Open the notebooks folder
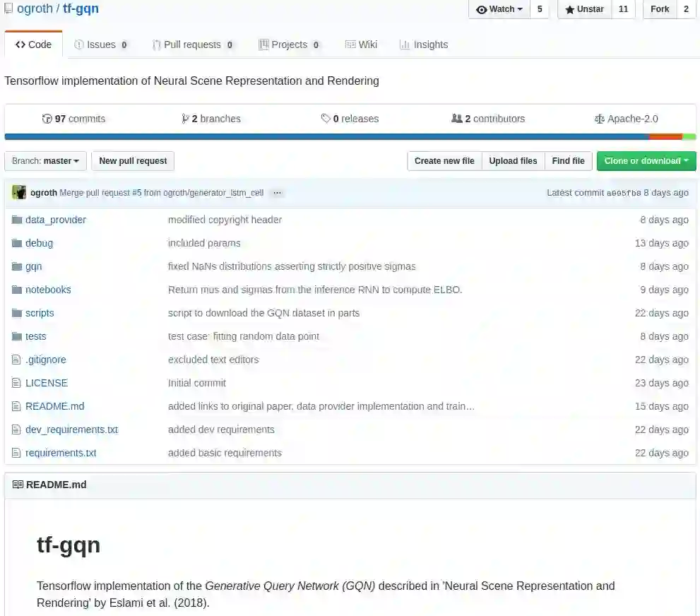This screenshot has height=616, width=700. 48,290
